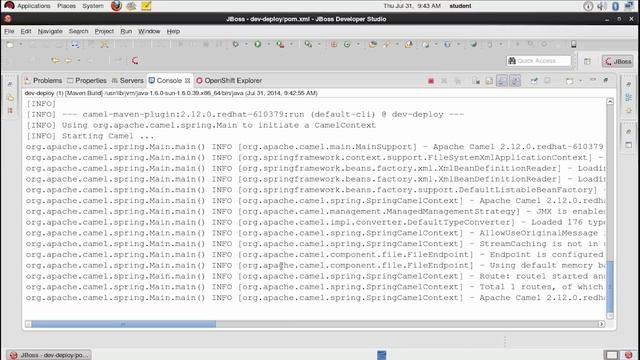Open the OpenShift Explorer tab

pyautogui.click(x=229, y=80)
